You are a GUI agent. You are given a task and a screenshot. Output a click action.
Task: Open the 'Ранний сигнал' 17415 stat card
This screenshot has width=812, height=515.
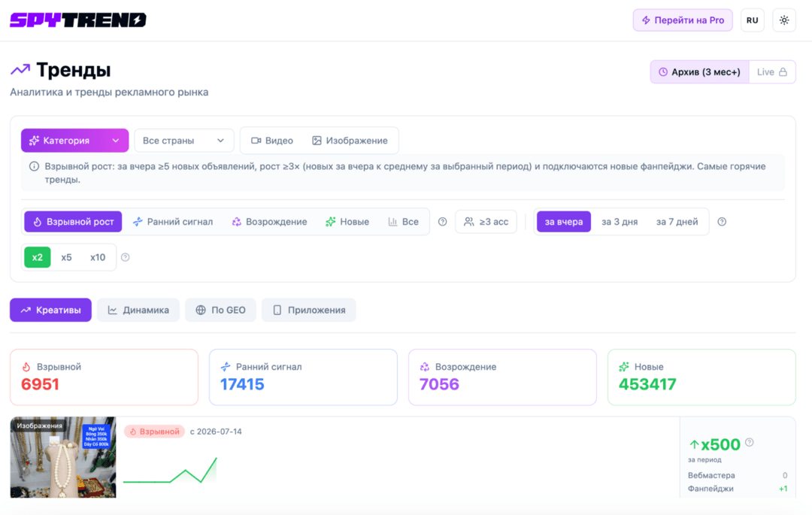click(x=303, y=377)
